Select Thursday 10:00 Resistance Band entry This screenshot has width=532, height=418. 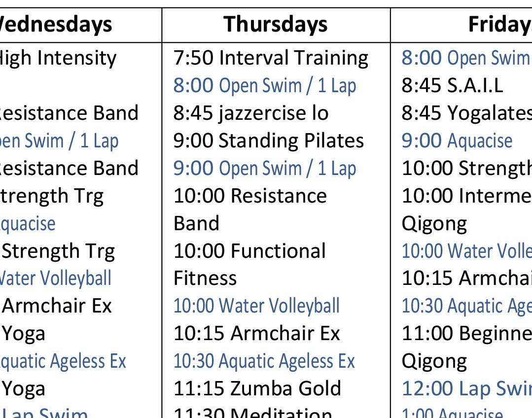coord(250,209)
